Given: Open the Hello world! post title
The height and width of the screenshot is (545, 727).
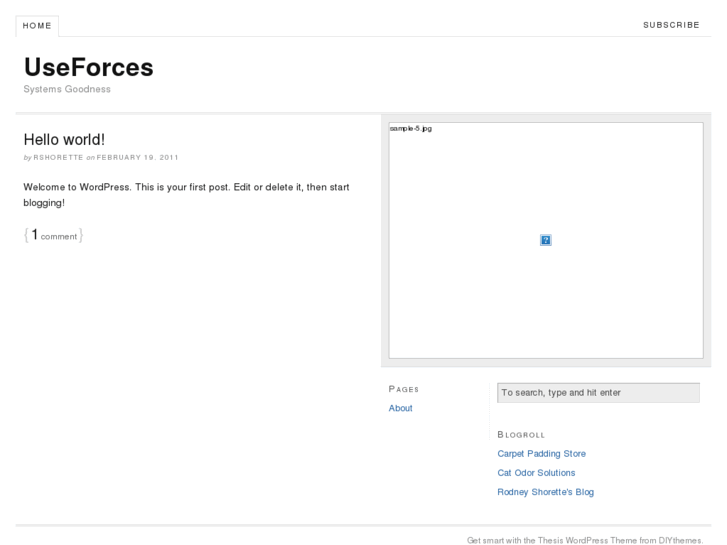Looking at the screenshot, I should [64, 139].
